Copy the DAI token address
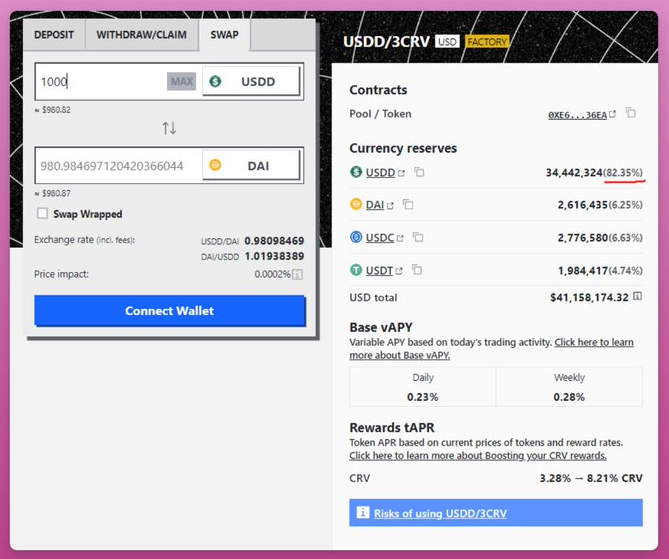669x559 pixels. 408,204
